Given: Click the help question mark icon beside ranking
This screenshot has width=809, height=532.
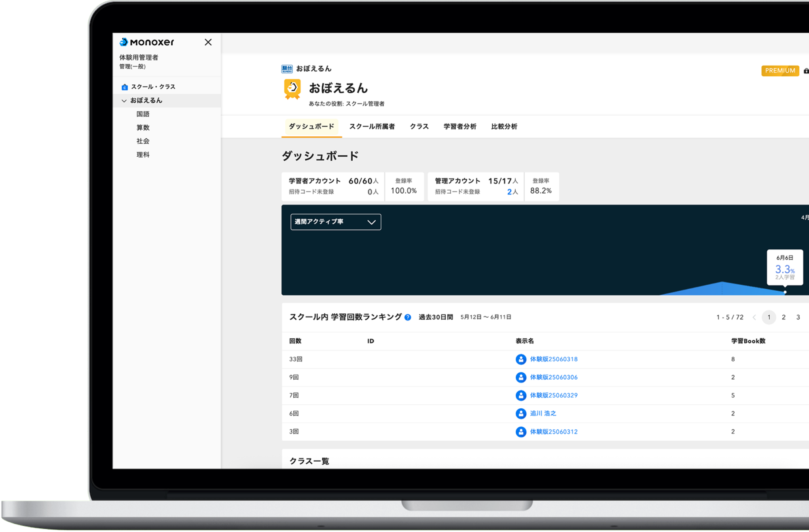Looking at the screenshot, I should [408, 317].
